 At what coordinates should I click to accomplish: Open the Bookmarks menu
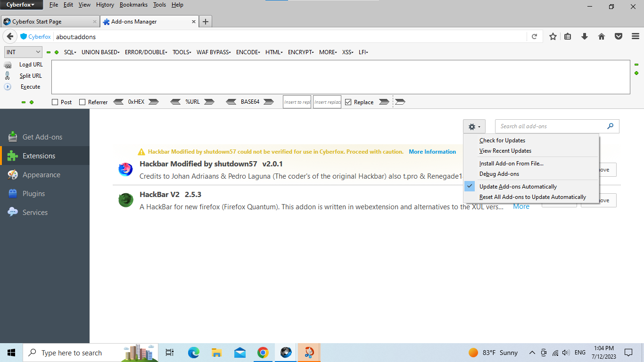[133, 5]
